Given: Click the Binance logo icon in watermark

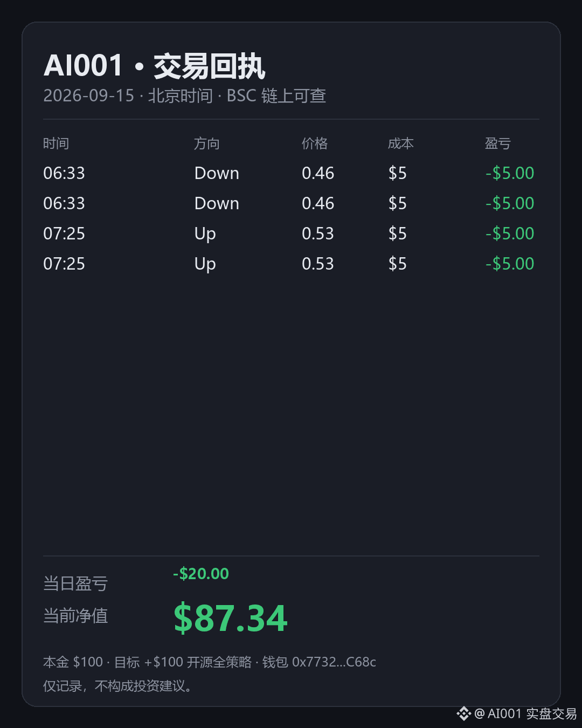Looking at the screenshot, I should pos(463,714).
